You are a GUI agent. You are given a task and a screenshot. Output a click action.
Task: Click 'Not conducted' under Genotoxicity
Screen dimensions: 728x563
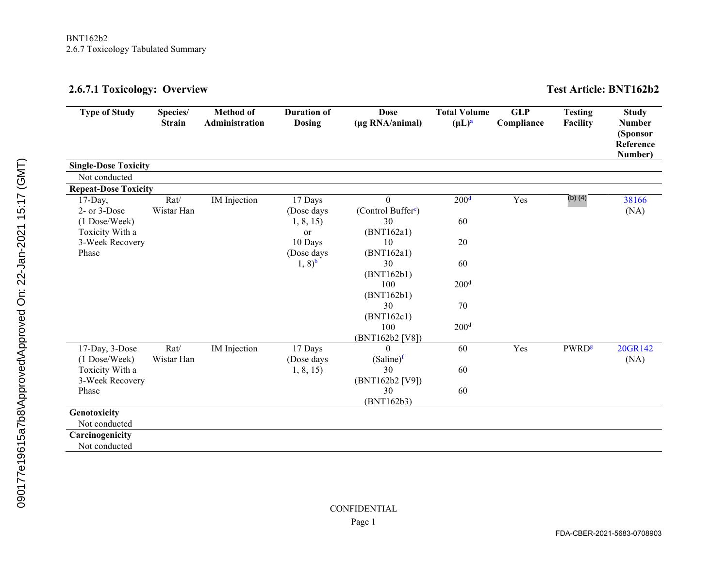[x=105, y=424]
